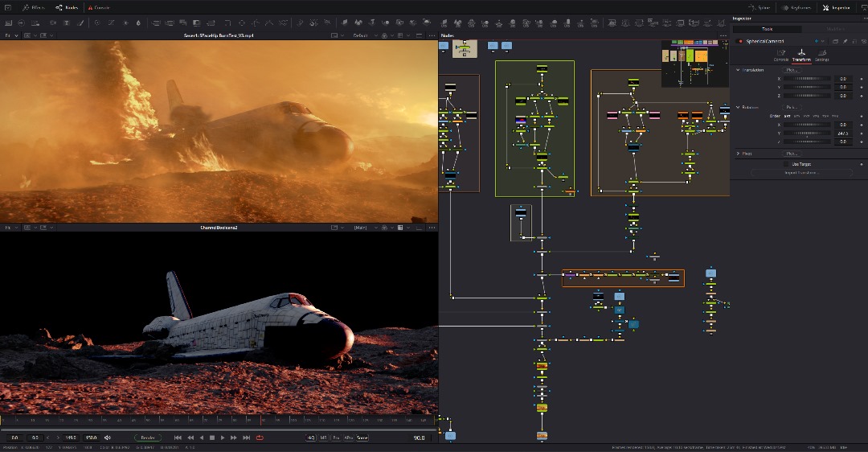
Task: Click the Import Transform button
Action: click(801, 173)
